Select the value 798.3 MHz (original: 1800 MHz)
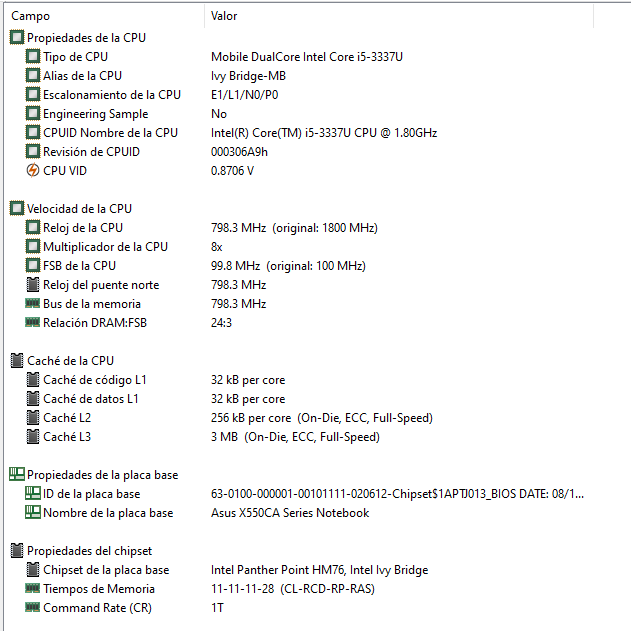The width and height of the screenshot is (631, 631). point(294,228)
